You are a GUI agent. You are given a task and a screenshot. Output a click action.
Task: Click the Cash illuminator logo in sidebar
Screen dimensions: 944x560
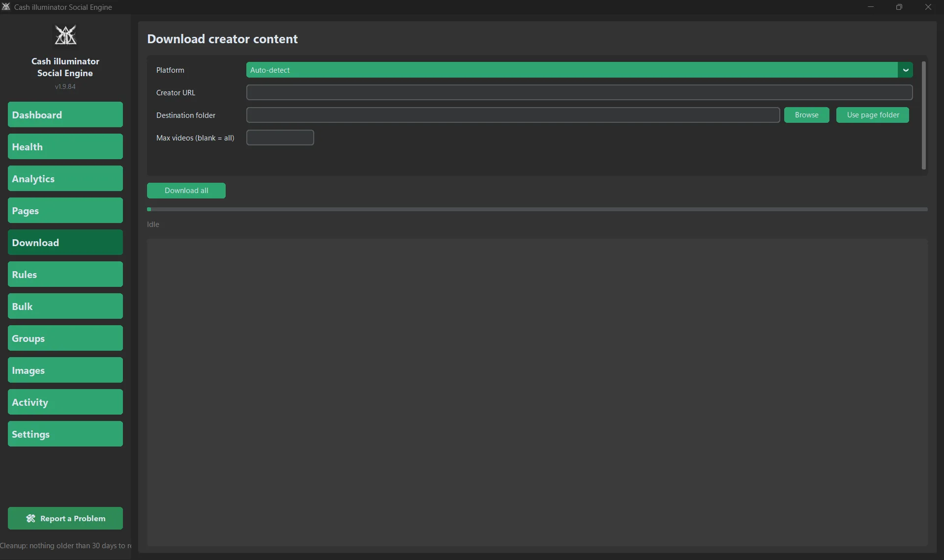pyautogui.click(x=65, y=35)
